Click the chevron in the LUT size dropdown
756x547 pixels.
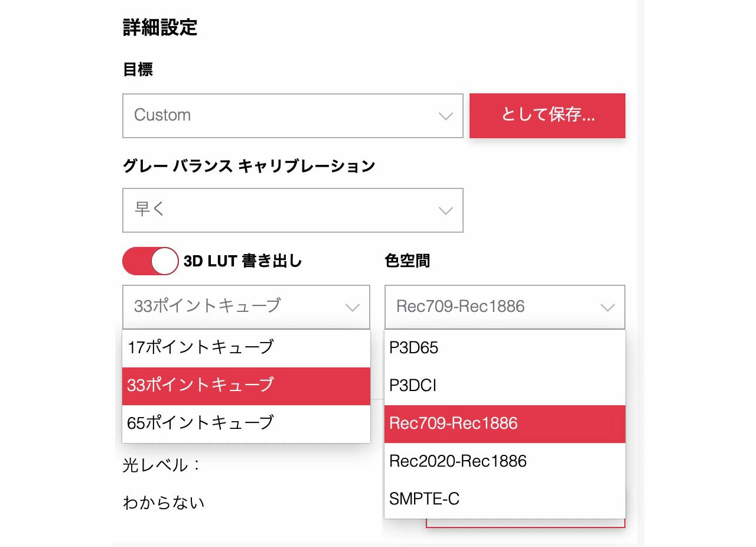353,308
